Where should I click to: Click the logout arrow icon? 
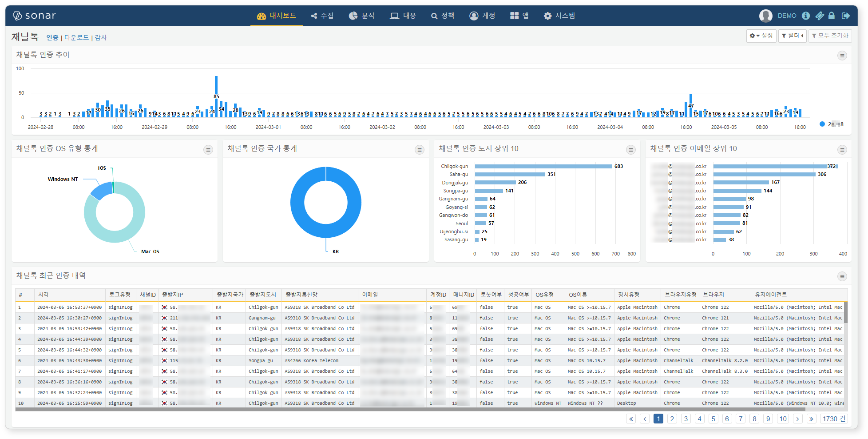pos(846,16)
